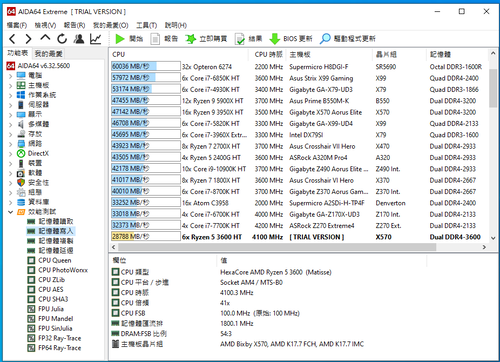The image size is (500, 362).
Task: Open the Favorites menu (O)
Action: click(x=110, y=25)
